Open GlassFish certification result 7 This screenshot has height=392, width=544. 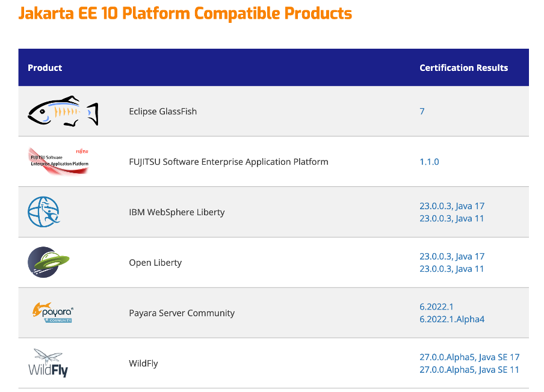(421, 111)
